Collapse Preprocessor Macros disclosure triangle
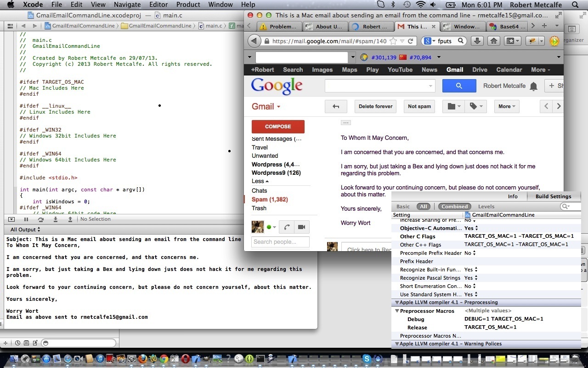The height and width of the screenshot is (368, 588). coord(396,311)
